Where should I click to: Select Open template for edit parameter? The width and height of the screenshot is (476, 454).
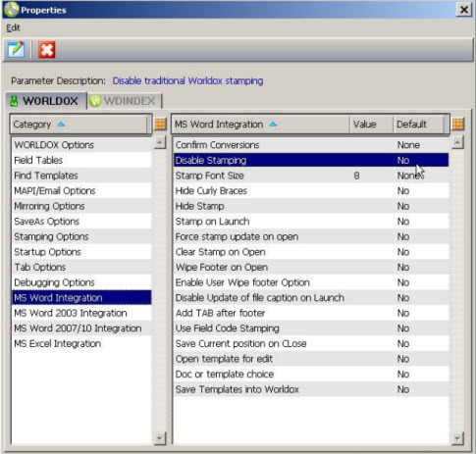tap(311, 359)
